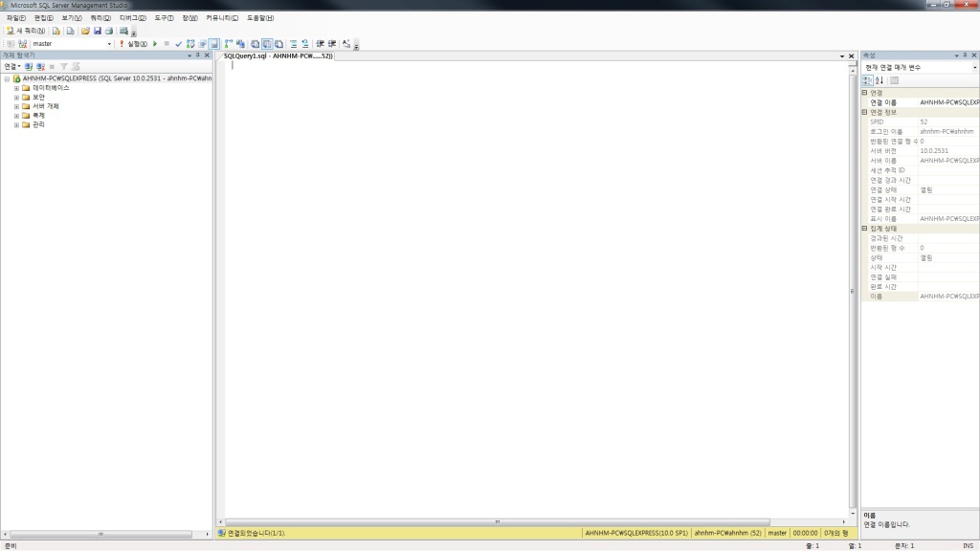Open the 보기(V) menu
980x551 pixels.
click(71, 18)
